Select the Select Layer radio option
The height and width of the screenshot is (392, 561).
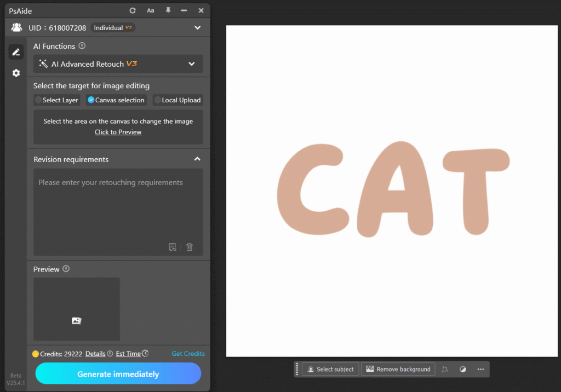(x=56, y=100)
